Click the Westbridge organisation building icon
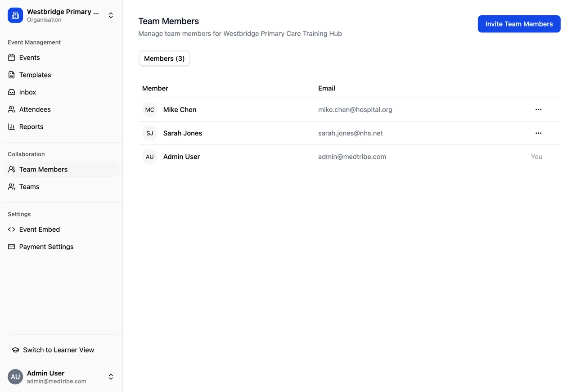The width and height of the screenshot is (576, 392). pos(15,15)
